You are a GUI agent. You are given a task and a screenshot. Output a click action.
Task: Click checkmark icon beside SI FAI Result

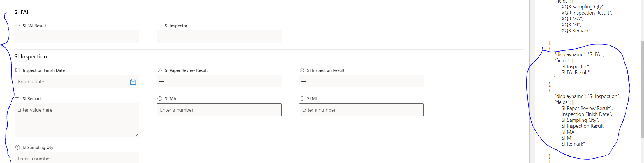18,25
